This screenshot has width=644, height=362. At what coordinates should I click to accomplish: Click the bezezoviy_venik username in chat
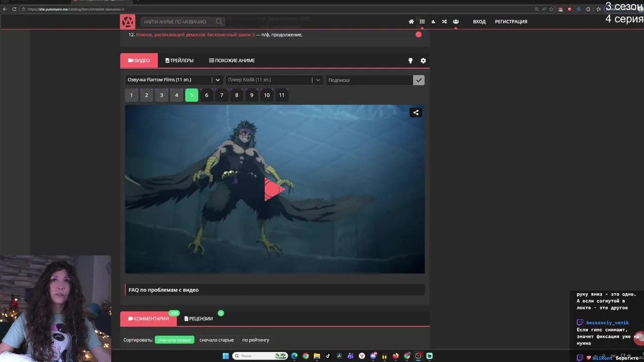(x=607, y=323)
